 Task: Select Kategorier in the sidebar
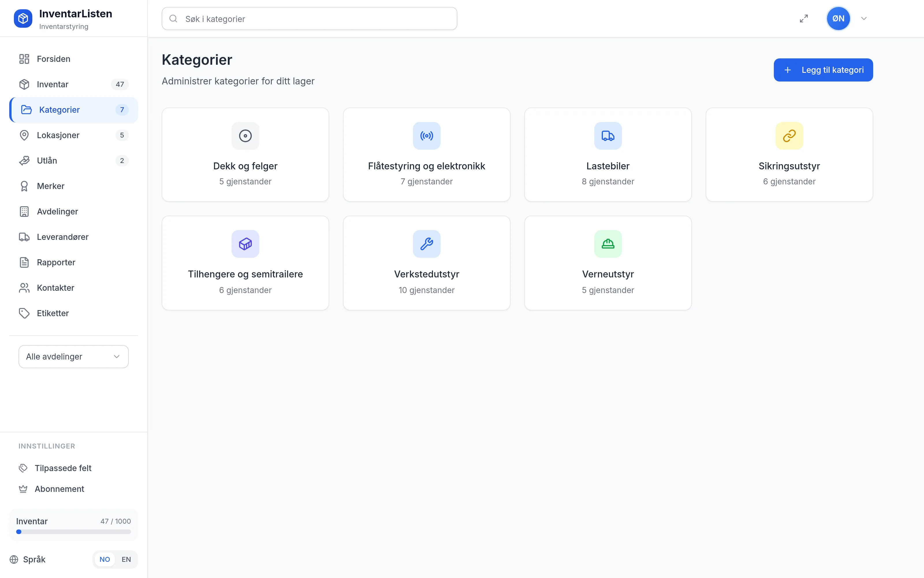pyautogui.click(x=74, y=110)
